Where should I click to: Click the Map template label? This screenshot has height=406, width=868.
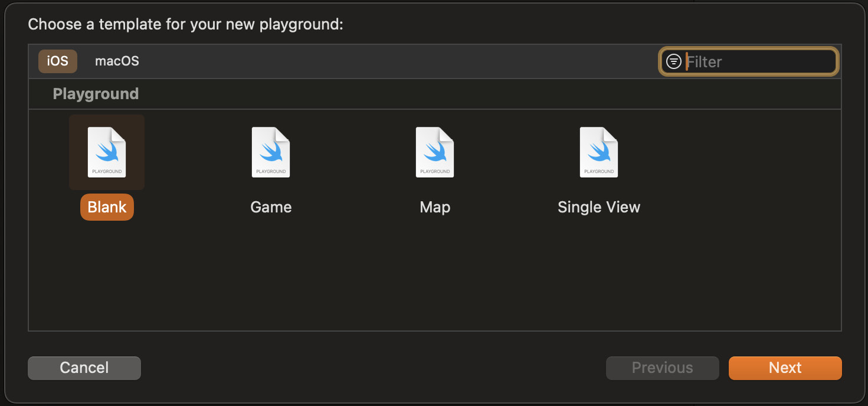435,207
